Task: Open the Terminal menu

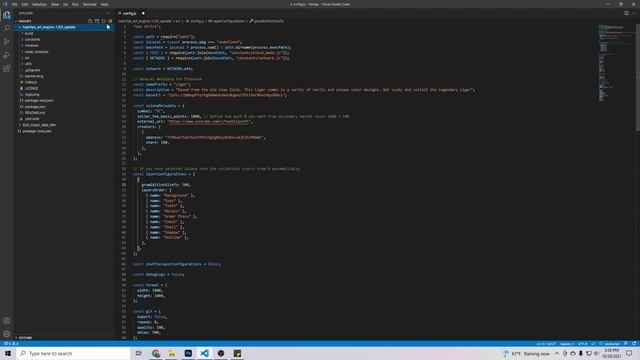Action: tap(89, 4)
